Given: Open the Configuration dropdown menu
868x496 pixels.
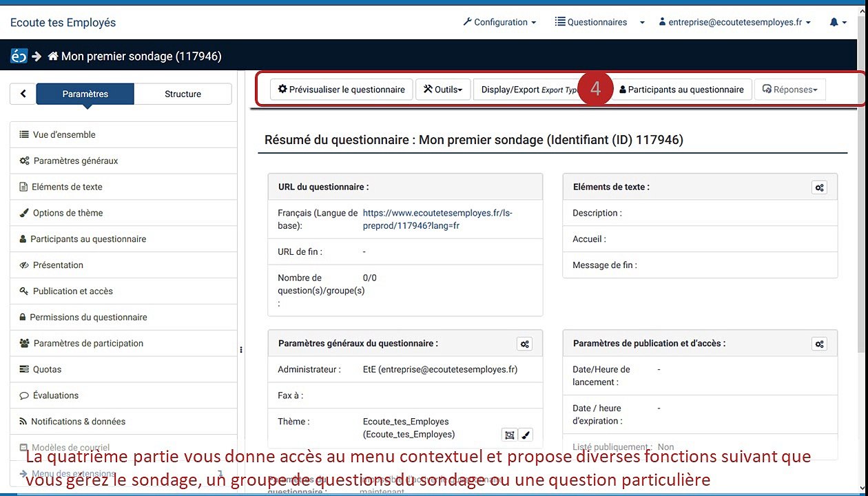Looking at the screenshot, I should (x=499, y=22).
